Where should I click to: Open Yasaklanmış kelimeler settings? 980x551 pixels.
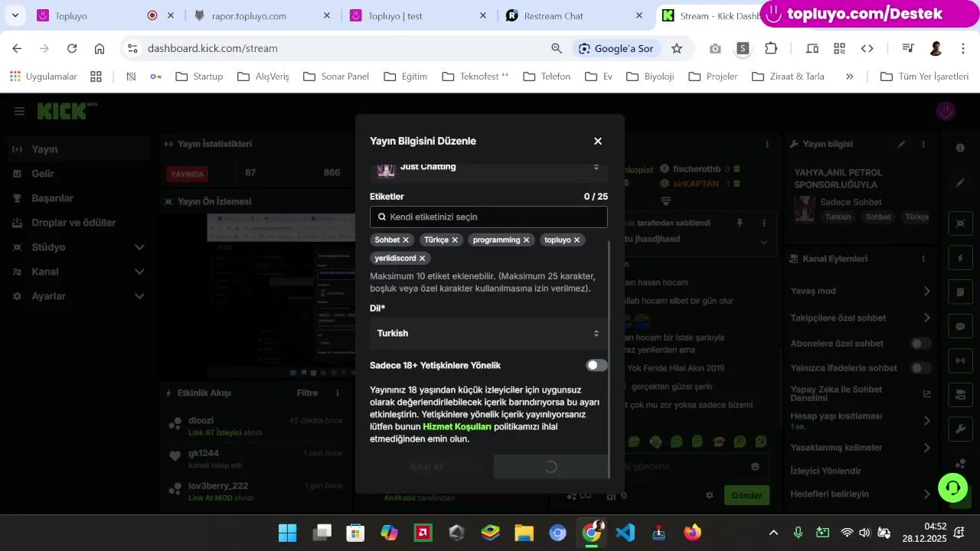tap(861, 448)
